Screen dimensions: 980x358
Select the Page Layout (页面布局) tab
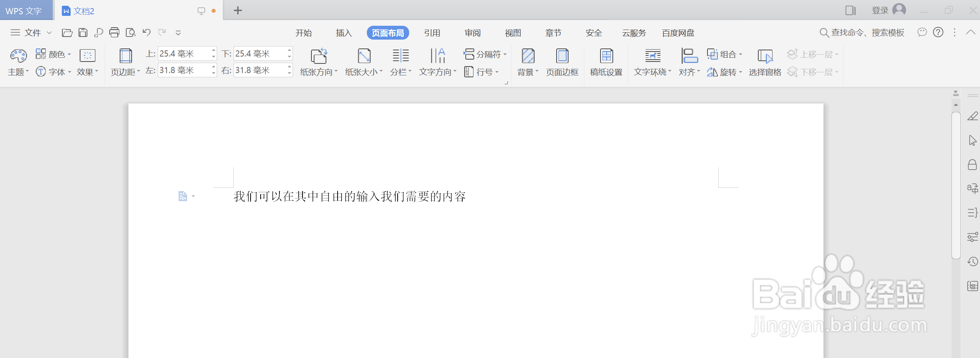pyautogui.click(x=388, y=33)
